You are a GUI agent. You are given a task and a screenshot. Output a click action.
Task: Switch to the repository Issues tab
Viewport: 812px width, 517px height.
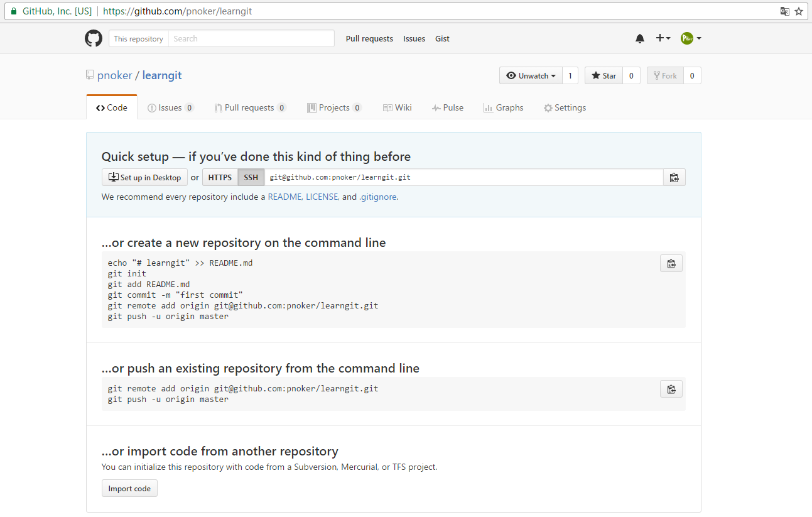point(171,107)
